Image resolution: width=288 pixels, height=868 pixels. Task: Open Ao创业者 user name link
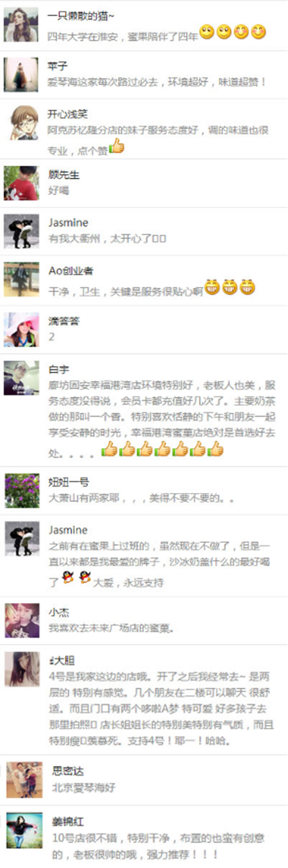[71, 271]
